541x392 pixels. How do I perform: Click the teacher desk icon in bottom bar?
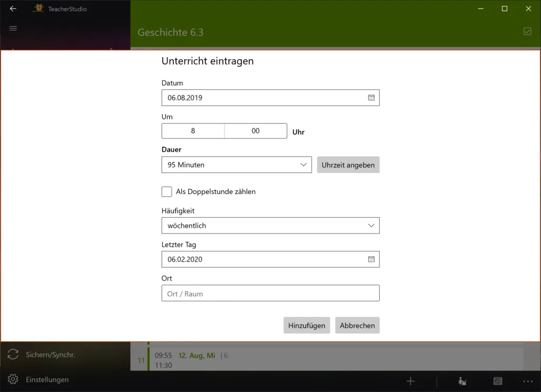[462, 381]
